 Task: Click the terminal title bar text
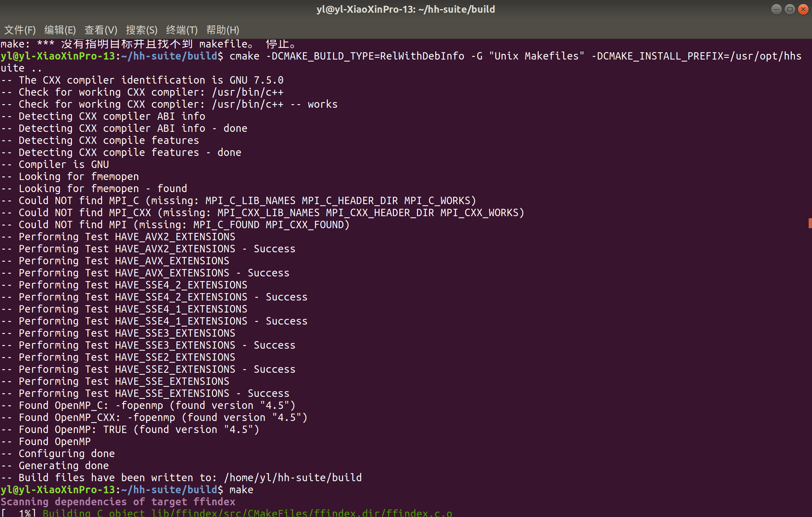coord(406,9)
